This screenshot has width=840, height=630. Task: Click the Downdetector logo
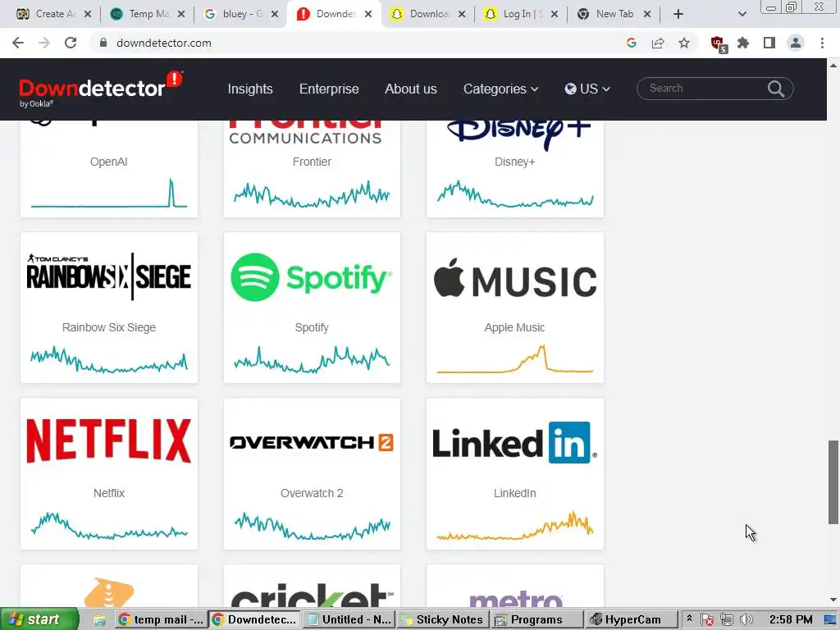point(101,89)
